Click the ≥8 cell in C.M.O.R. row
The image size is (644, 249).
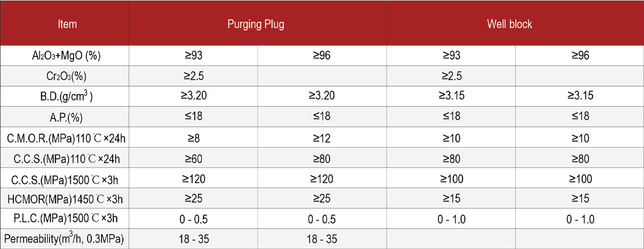[194, 138]
